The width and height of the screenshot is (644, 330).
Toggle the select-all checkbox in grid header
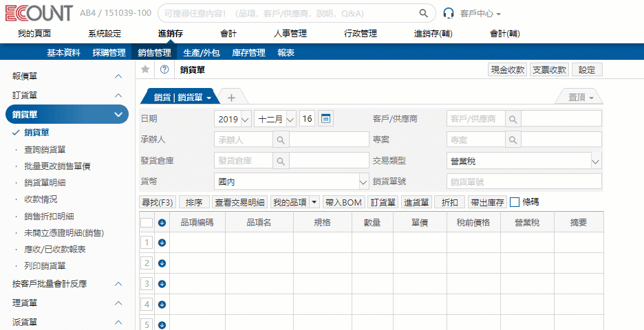click(x=147, y=222)
